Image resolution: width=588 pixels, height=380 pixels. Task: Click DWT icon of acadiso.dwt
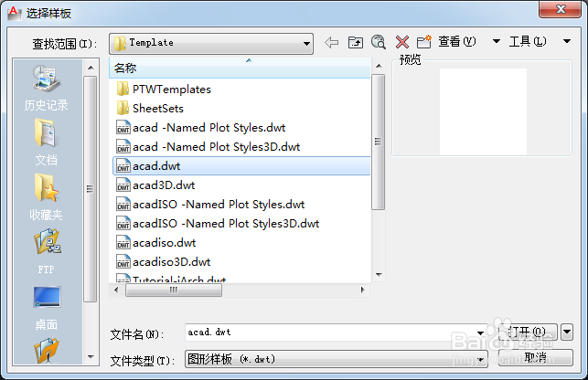pyautogui.click(x=123, y=242)
